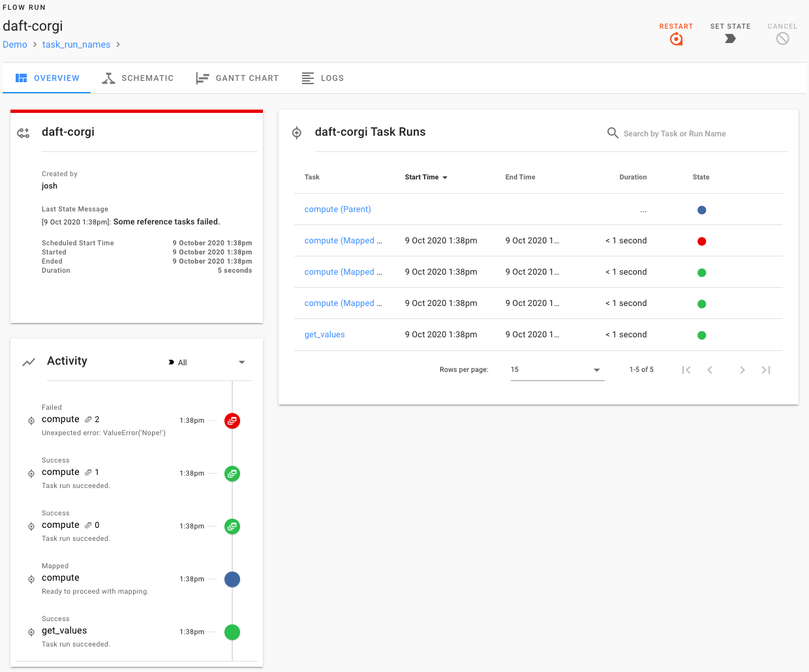809x672 pixels.
Task: Click the Set State arrow icon
Action: tap(730, 39)
